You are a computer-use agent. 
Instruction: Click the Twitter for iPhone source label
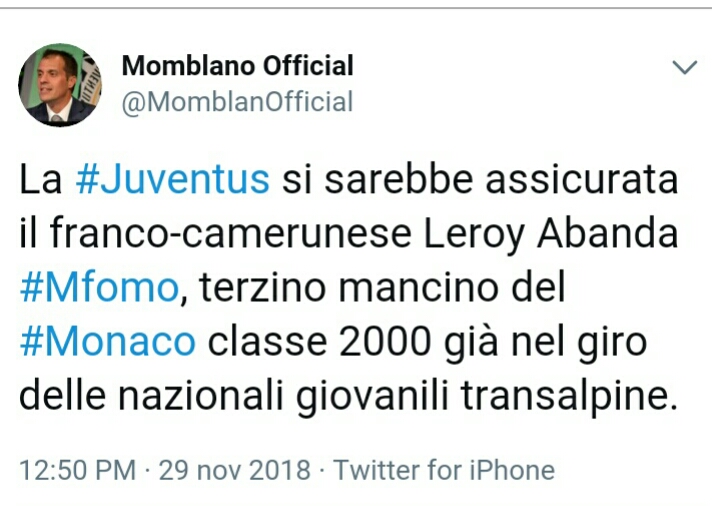[x=444, y=469]
